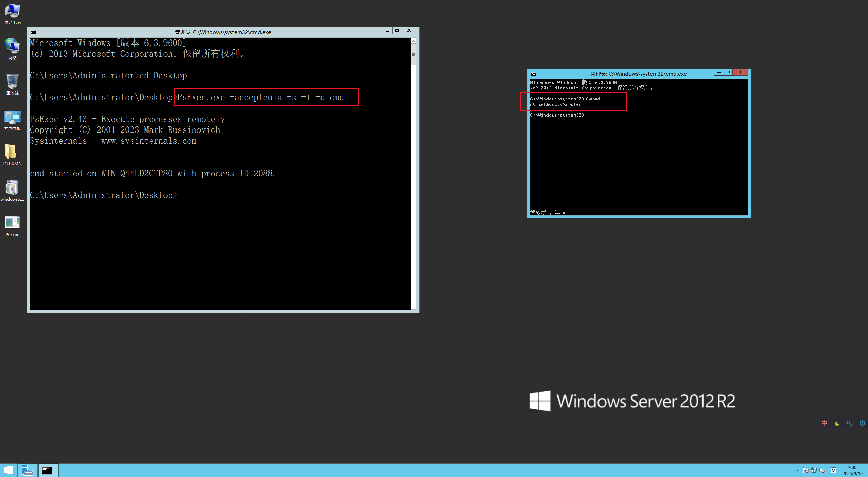Open system menu of large cmd window

33,32
